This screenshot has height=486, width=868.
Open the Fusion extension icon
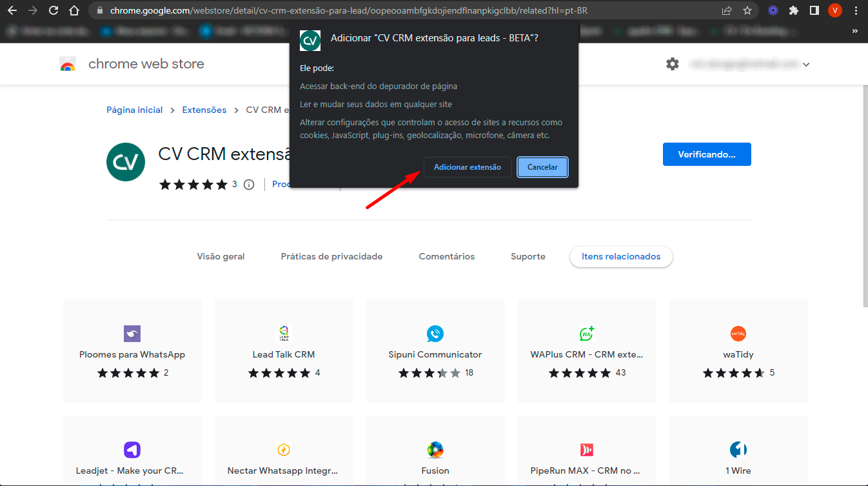tap(435, 450)
